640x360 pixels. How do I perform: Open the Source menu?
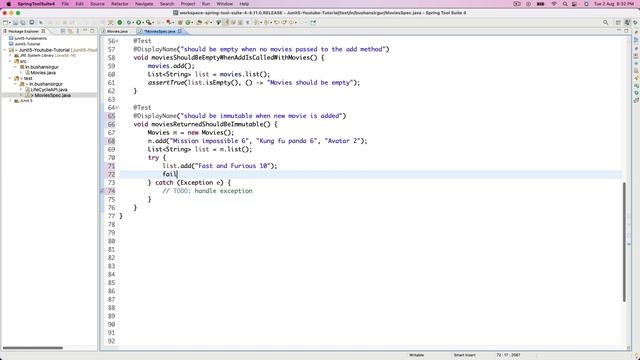tap(97, 4)
